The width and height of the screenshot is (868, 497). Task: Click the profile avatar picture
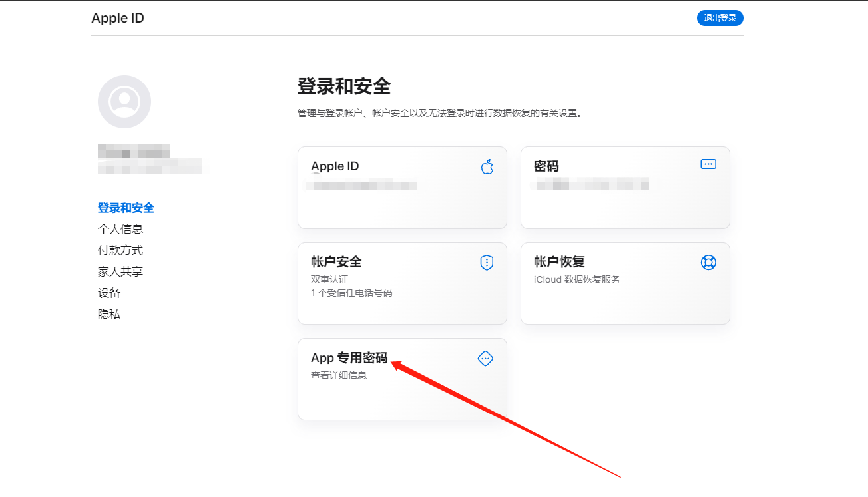point(124,102)
